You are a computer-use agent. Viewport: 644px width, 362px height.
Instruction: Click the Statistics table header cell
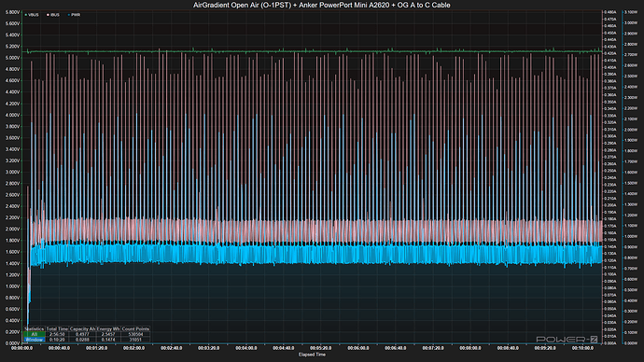(x=35, y=328)
